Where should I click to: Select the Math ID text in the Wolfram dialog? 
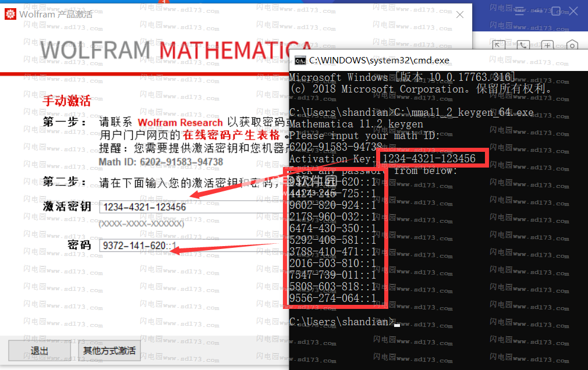[161, 162]
